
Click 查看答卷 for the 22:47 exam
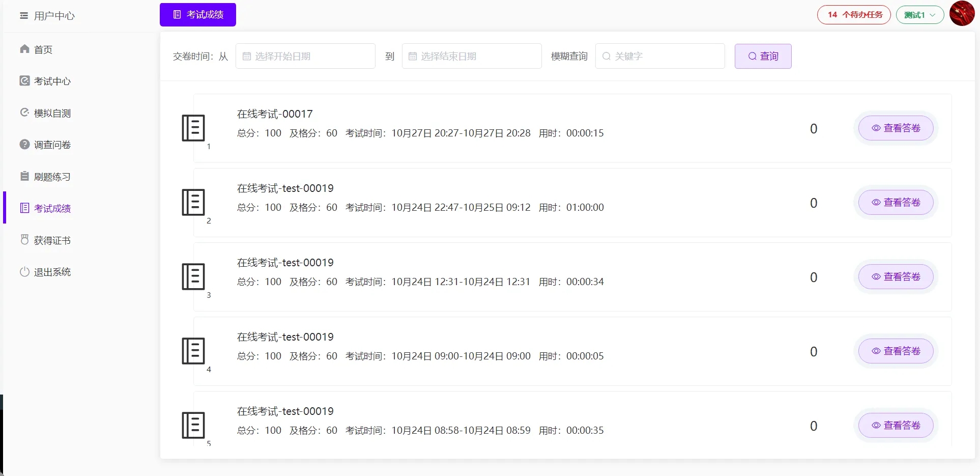pyautogui.click(x=896, y=202)
